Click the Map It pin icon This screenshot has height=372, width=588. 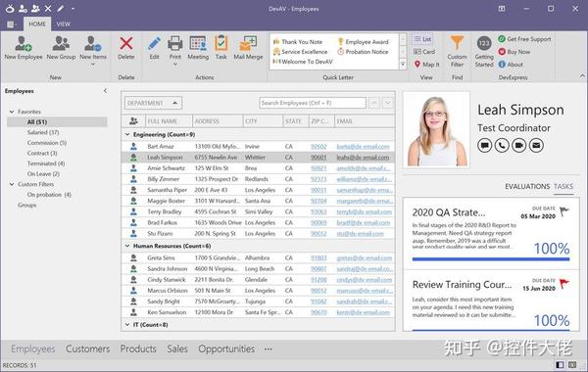coord(417,65)
